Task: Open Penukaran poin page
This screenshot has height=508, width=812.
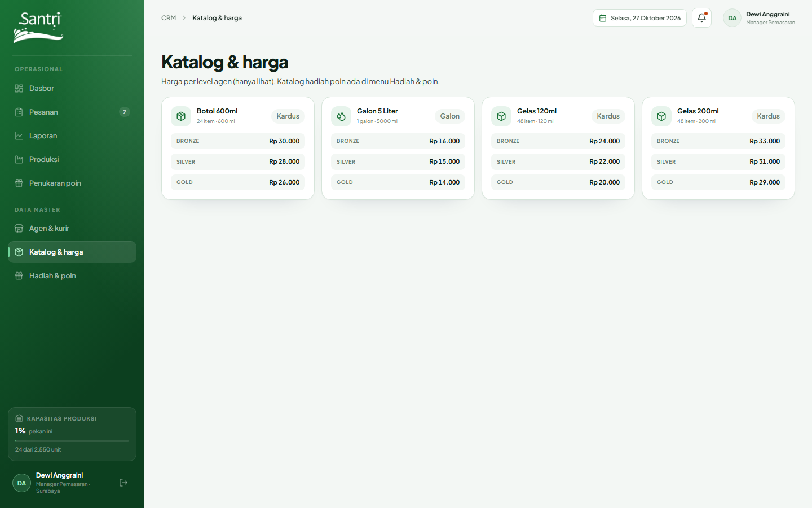Action: 72,183
